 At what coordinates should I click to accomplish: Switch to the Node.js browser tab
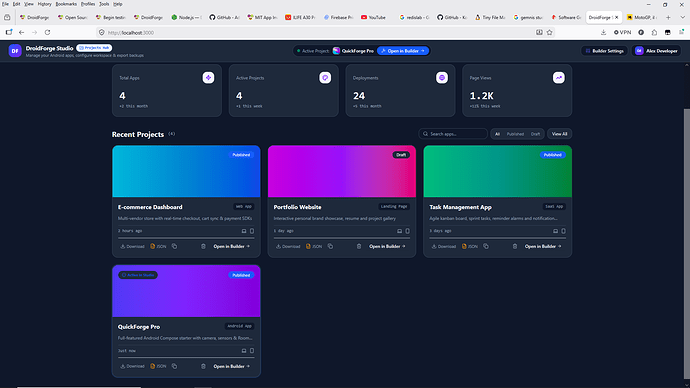pyautogui.click(x=187, y=18)
